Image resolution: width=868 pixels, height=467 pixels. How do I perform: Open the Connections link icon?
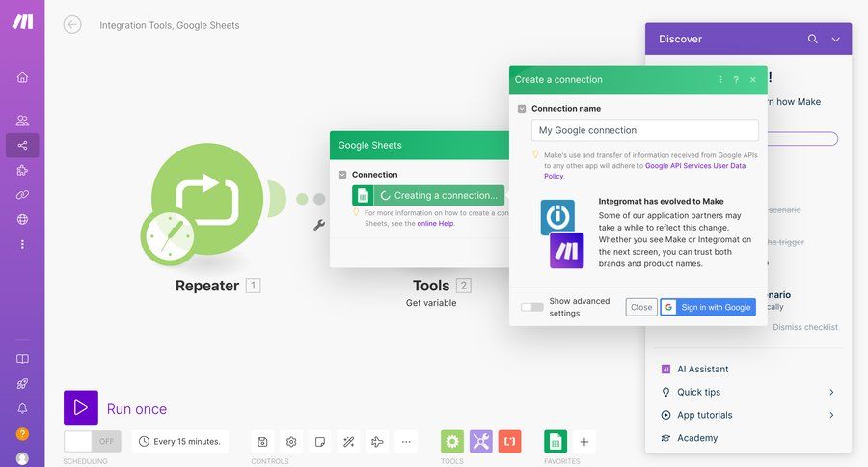[x=22, y=195]
